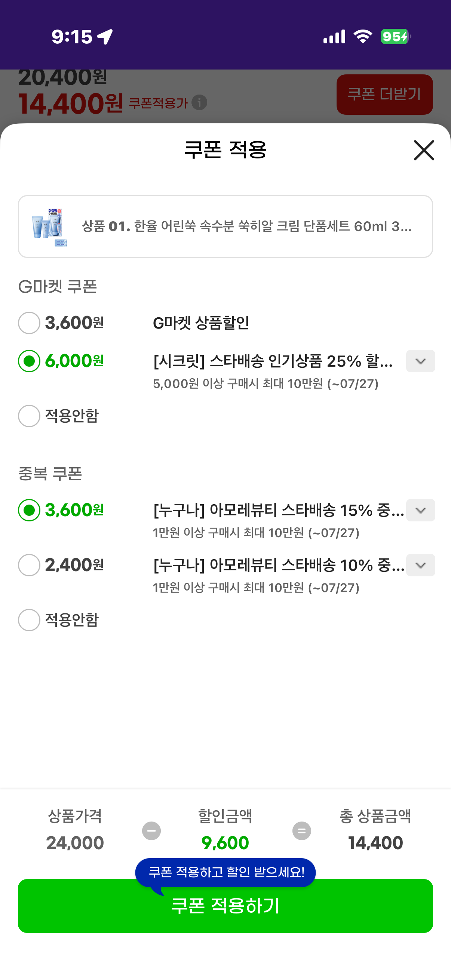Open the 상품 01 한율 product row

point(225,226)
